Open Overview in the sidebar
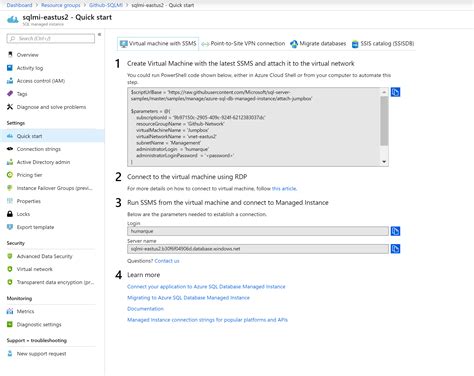This screenshot has height=376, width=474. pyautogui.click(x=27, y=55)
